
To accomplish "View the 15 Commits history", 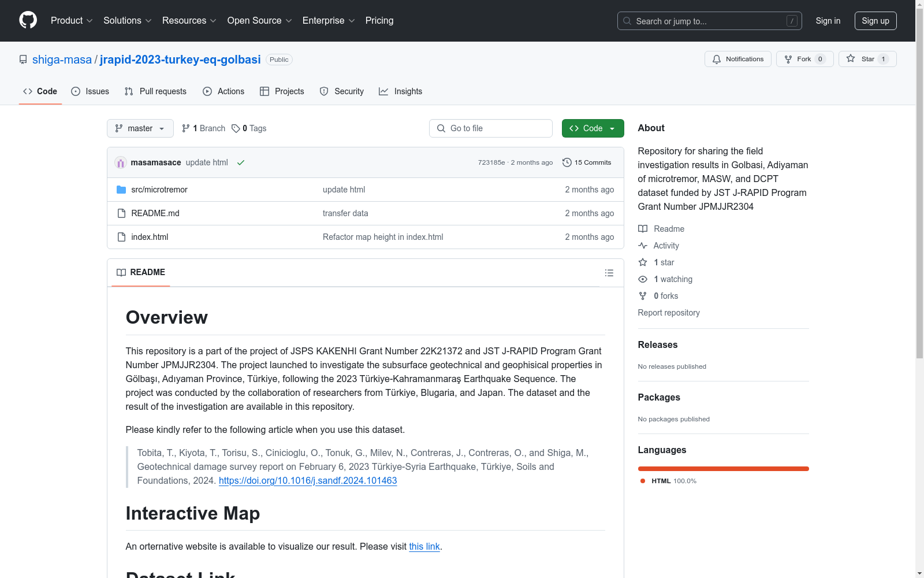I will (x=587, y=162).
